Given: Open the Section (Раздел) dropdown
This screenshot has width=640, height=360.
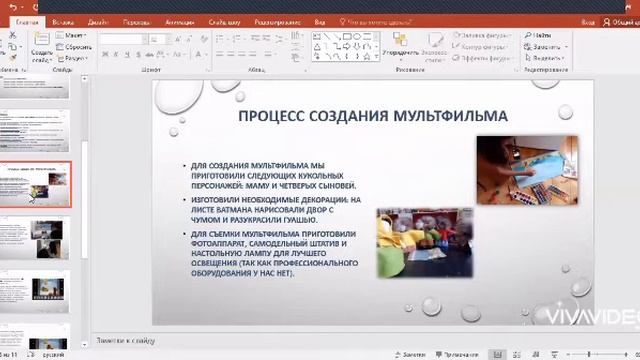Looking at the screenshot, I should coord(72,58).
